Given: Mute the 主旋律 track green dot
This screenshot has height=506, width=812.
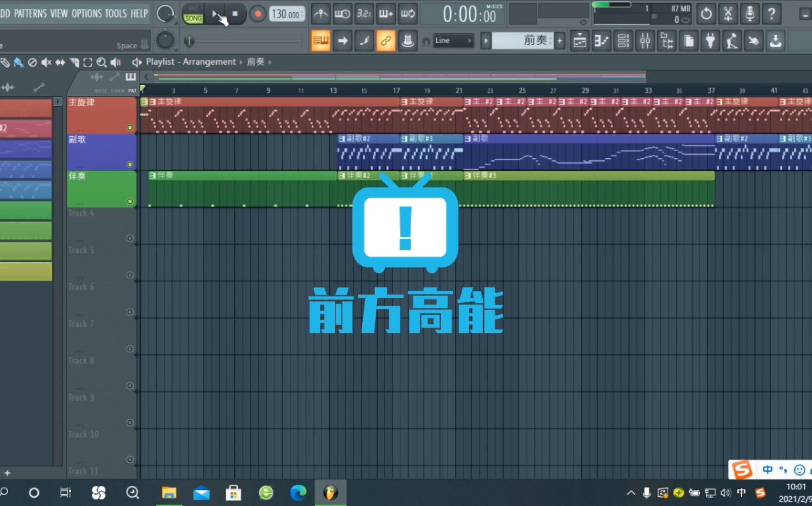Looking at the screenshot, I should (130, 127).
